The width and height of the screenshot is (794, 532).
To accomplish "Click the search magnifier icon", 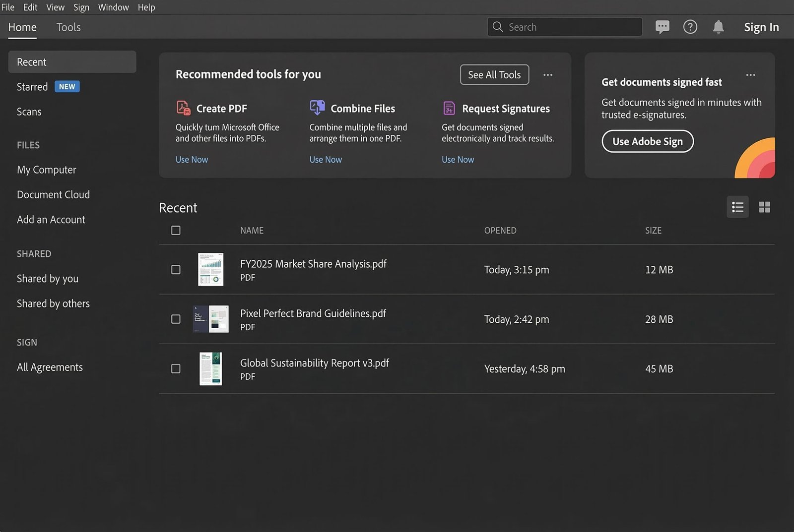I will (x=497, y=27).
